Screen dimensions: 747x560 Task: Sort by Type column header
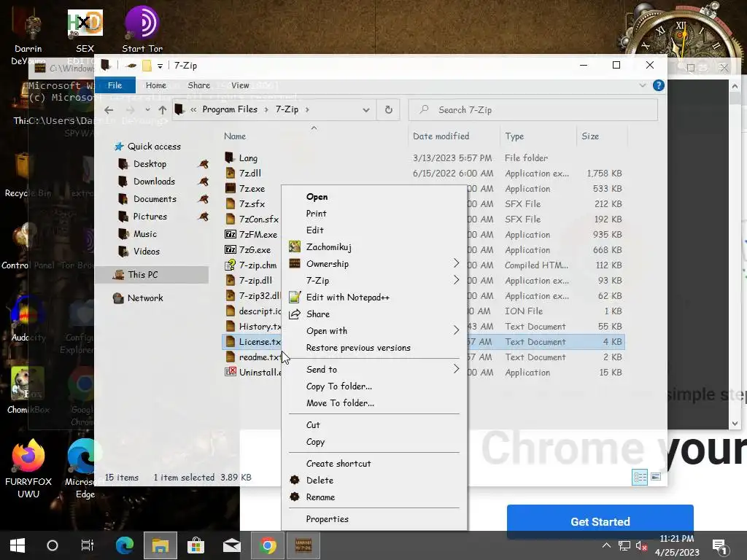514,136
